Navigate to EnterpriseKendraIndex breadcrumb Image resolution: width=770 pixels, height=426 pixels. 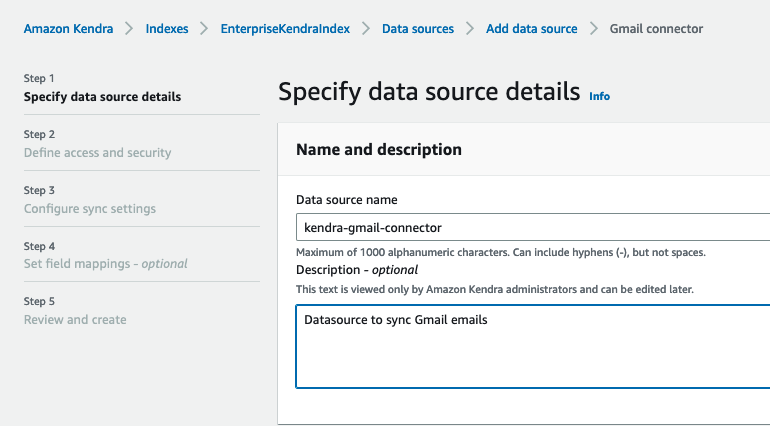285,28
